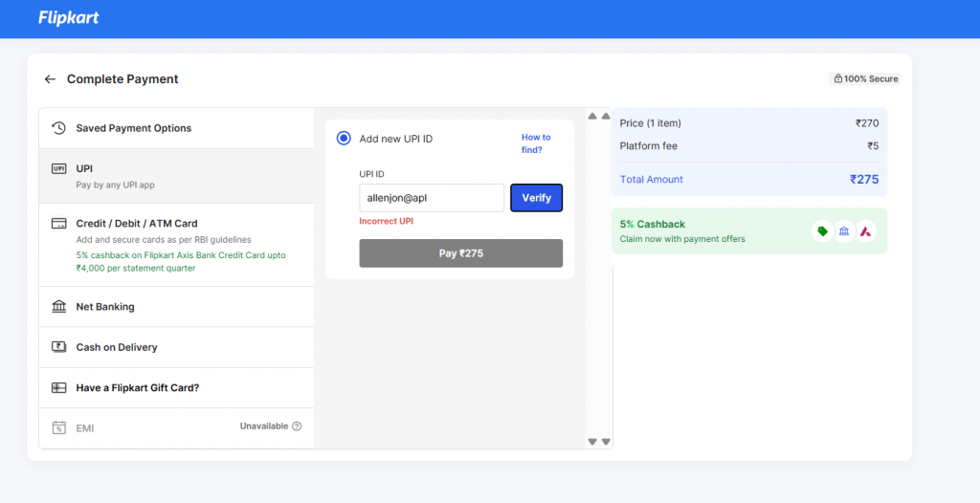Click the outer scrollbar up arrow
980x503 pixels.
(x=606, y=116)
